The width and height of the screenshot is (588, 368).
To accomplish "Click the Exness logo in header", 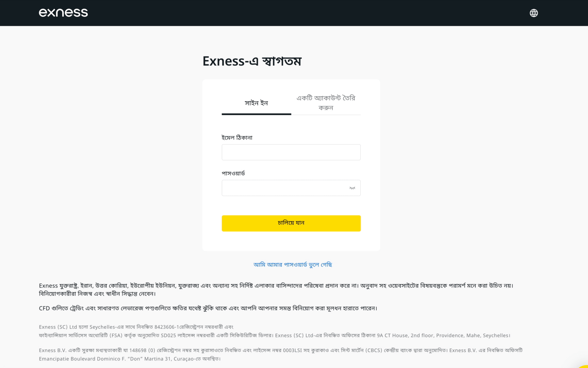I will point(63,13).
